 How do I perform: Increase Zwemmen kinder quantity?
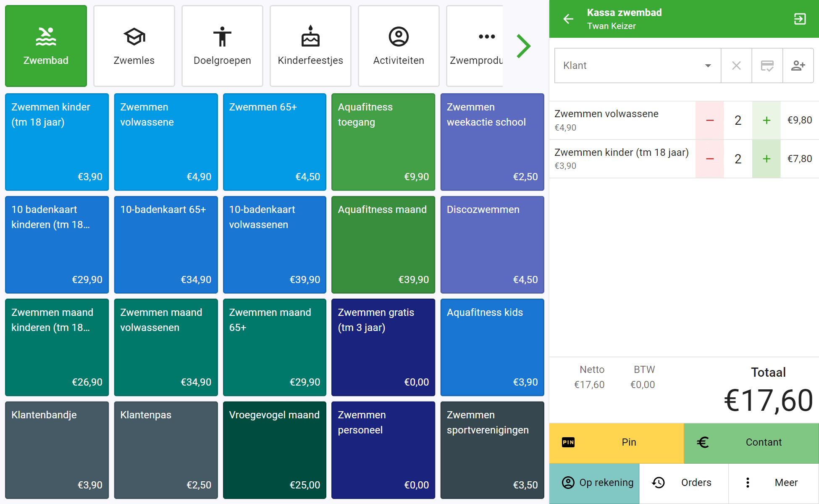766,159
